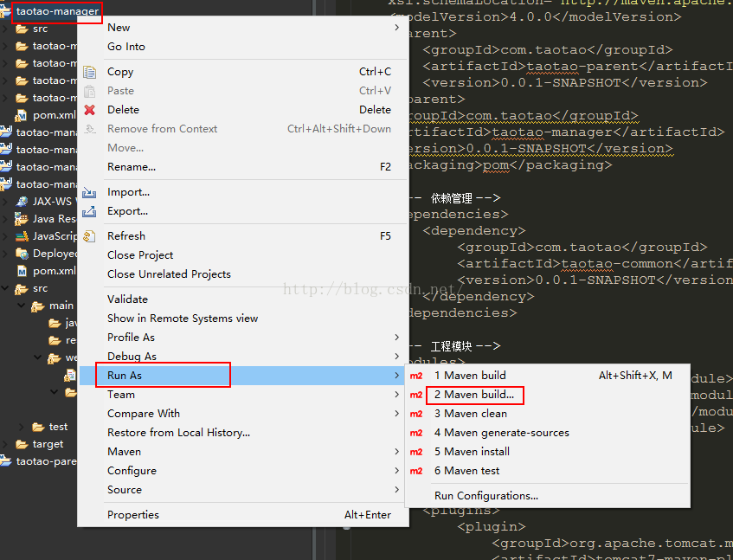This screenshot has height=560, width=733.
Task: Choose Restore from Local History...
Action: (243, 433)
